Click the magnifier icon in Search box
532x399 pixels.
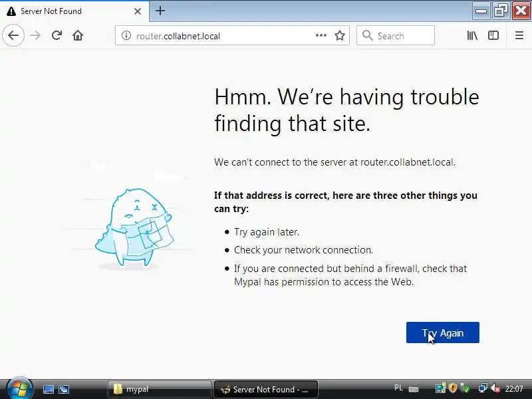368,35
